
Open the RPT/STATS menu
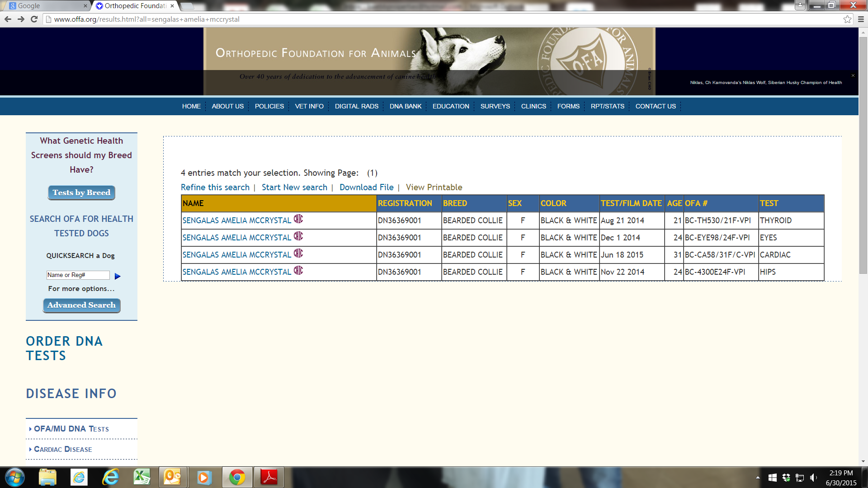click(x=608, y=106)
